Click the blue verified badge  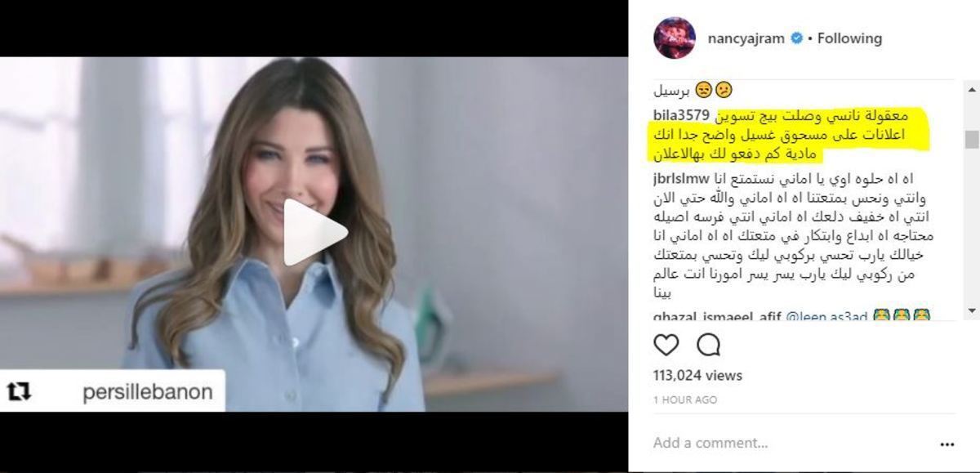tap(796, 38)
